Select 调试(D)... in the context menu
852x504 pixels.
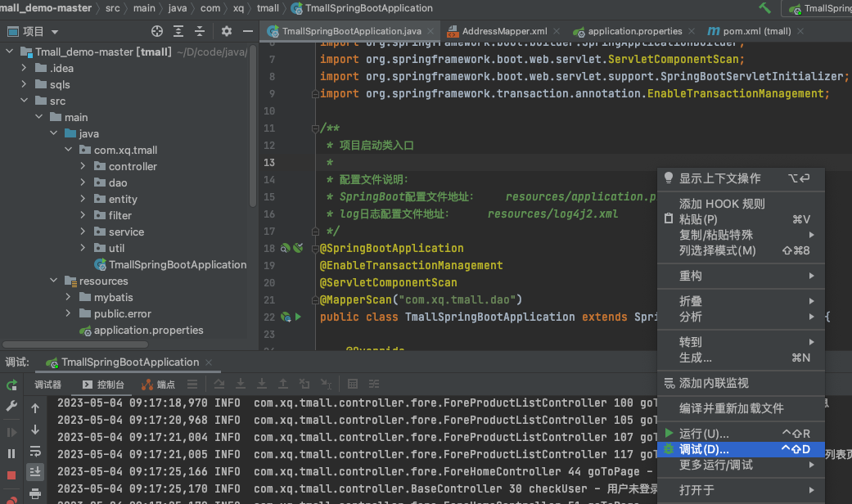tap(742, 449)
